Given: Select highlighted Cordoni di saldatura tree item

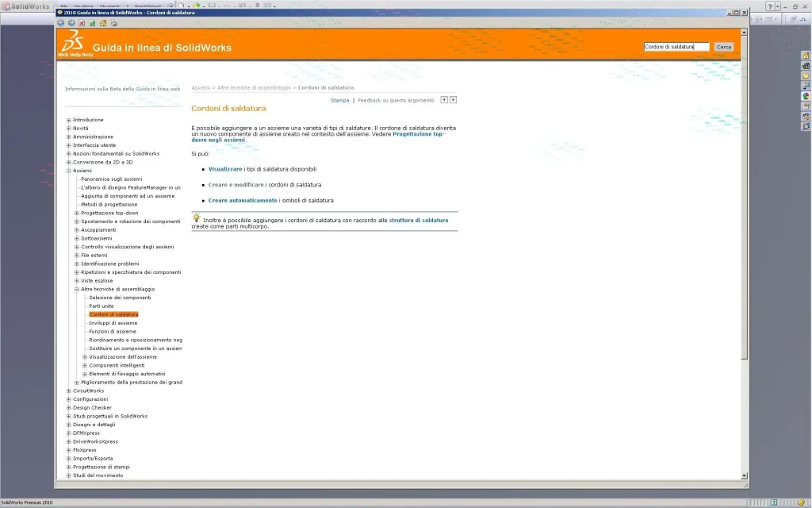Looking at the screenshot, I should (x=113, y=314).
